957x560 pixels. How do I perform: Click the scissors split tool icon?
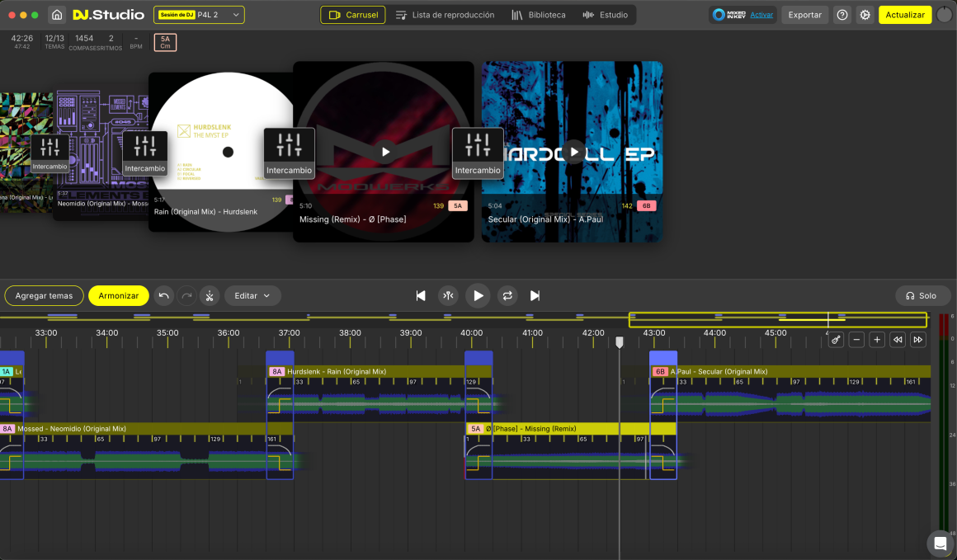tap(210, 296)
